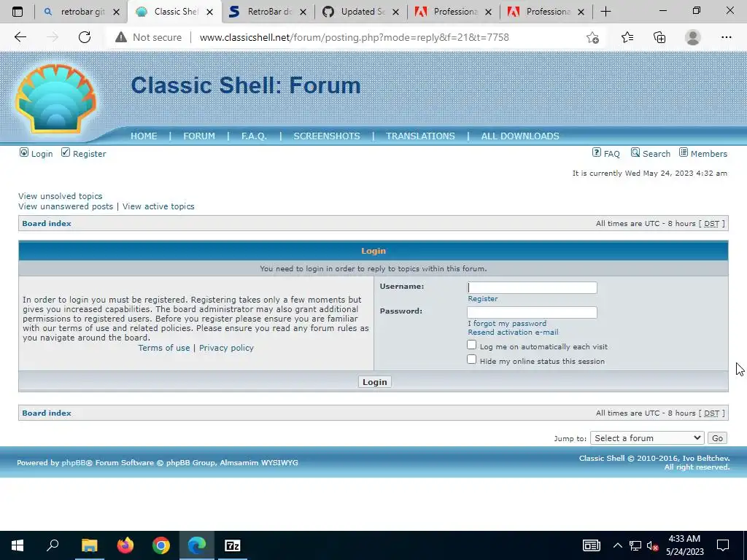The image size is (747, 560).
Task: Open the TRANSLATIONS navigation item
Action: [420, 136]
